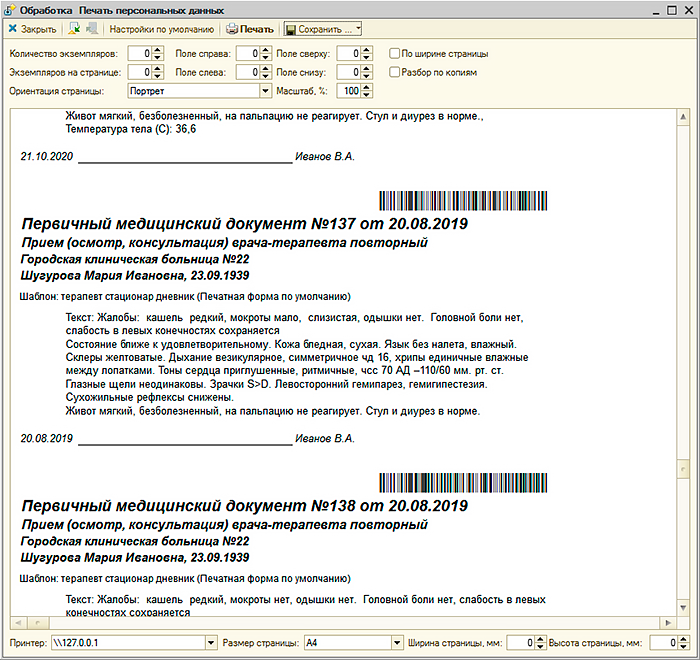Click Масштаб percent stepper arrows
The image size is (700, 660).
point(366,91)
